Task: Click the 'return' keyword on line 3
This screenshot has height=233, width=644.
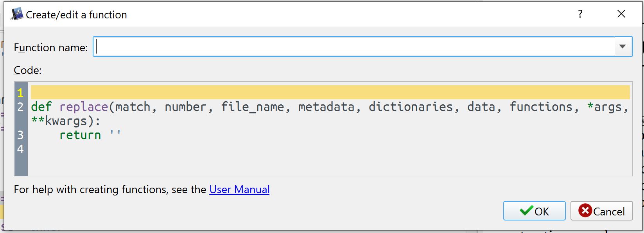Action: coord(80,135)
